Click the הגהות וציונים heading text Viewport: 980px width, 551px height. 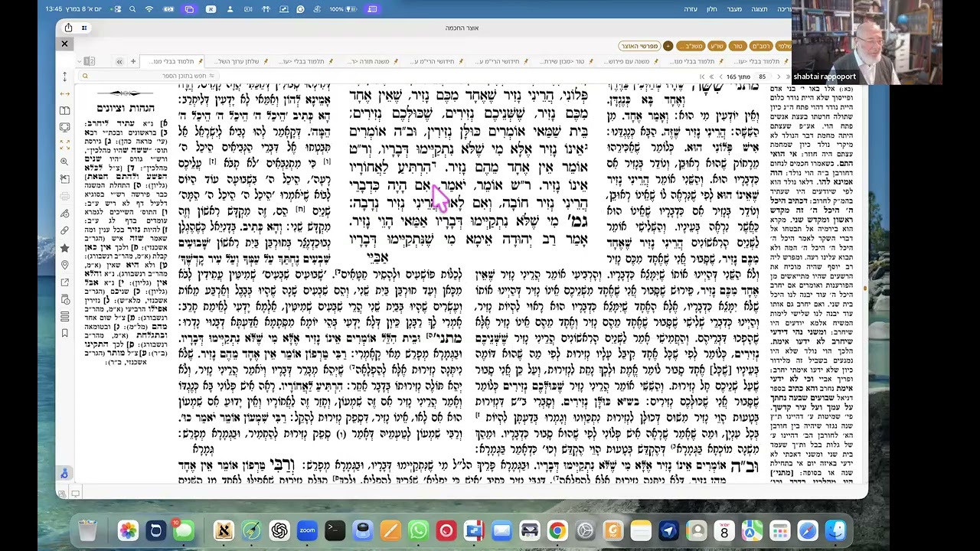pyautogui.click(x=126, y=109)
